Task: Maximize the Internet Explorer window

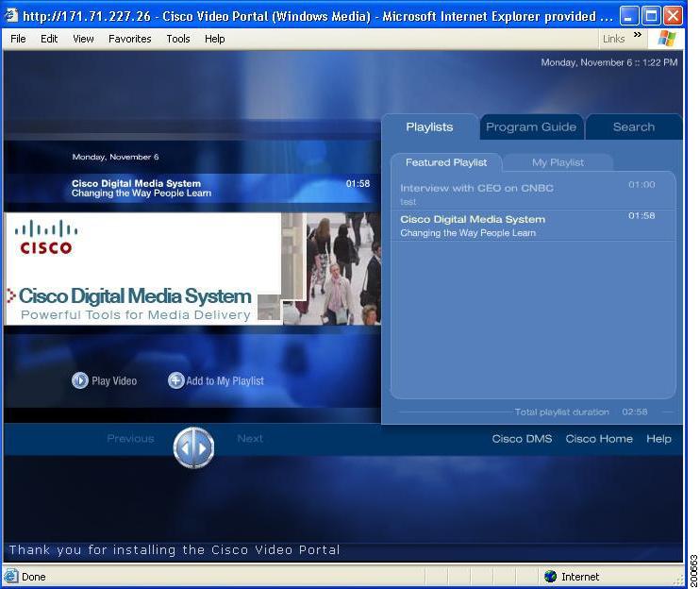Action: tap(651, 16)
